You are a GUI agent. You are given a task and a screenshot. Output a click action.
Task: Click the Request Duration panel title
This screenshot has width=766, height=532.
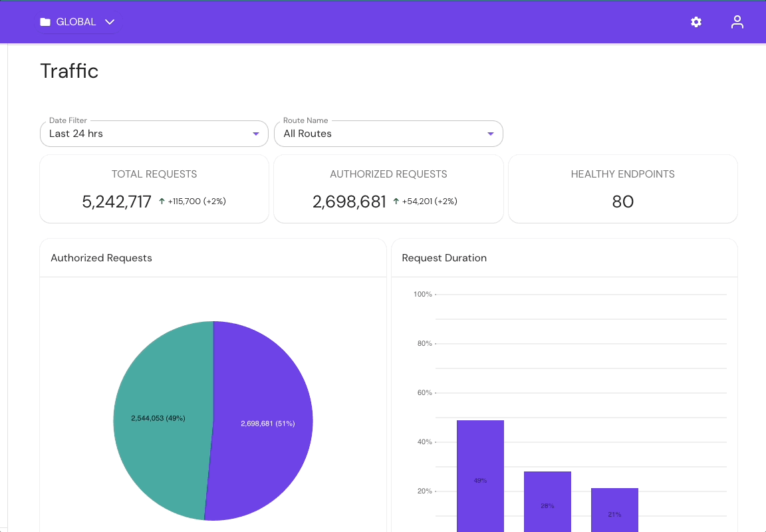pos(444,258)
